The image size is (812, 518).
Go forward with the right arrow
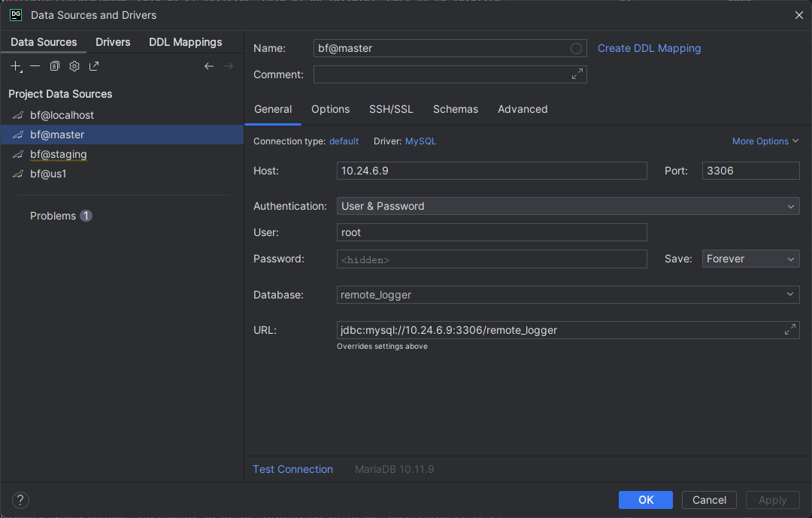point(229,66)
